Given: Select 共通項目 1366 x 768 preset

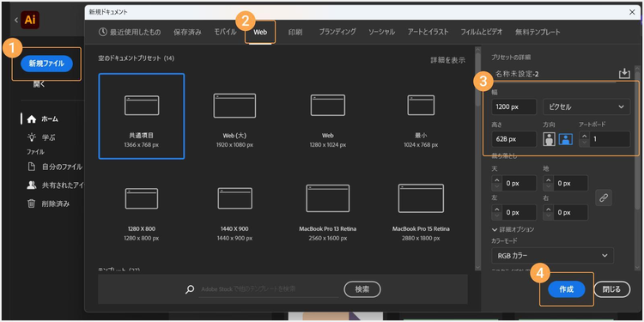Looking at the screenshot, I should pyautogui.click(x=142, y=116).
